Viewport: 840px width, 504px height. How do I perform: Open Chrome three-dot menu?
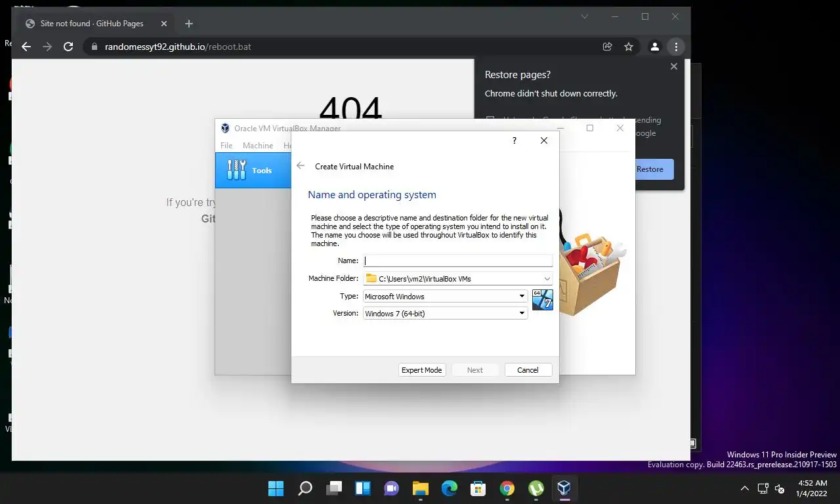point(676,47)
